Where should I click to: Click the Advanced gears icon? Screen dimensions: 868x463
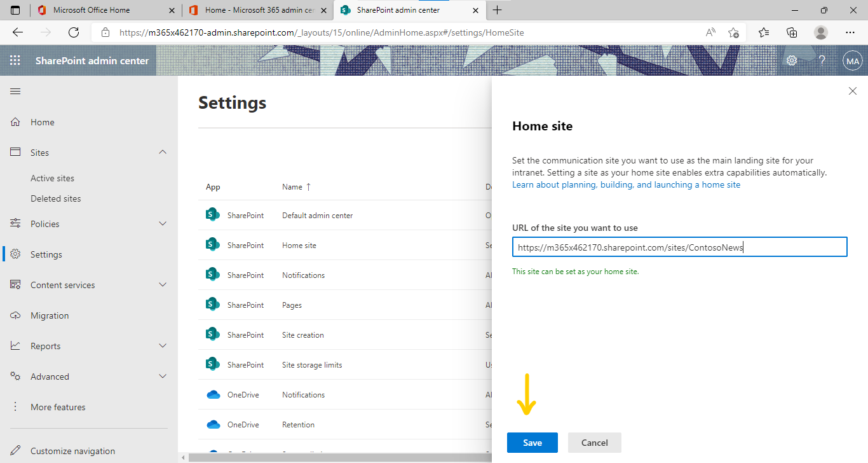click(16, 377)
